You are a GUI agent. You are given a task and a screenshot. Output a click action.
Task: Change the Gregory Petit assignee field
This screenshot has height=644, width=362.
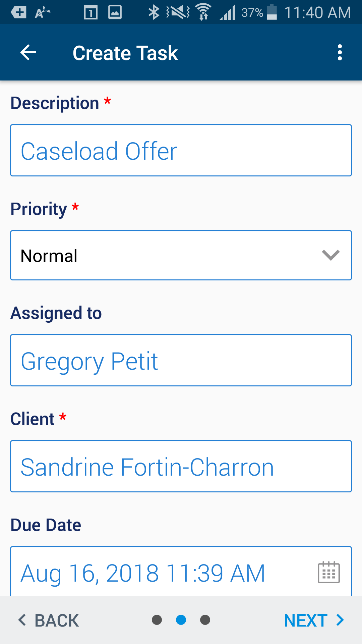pos(181,360)
